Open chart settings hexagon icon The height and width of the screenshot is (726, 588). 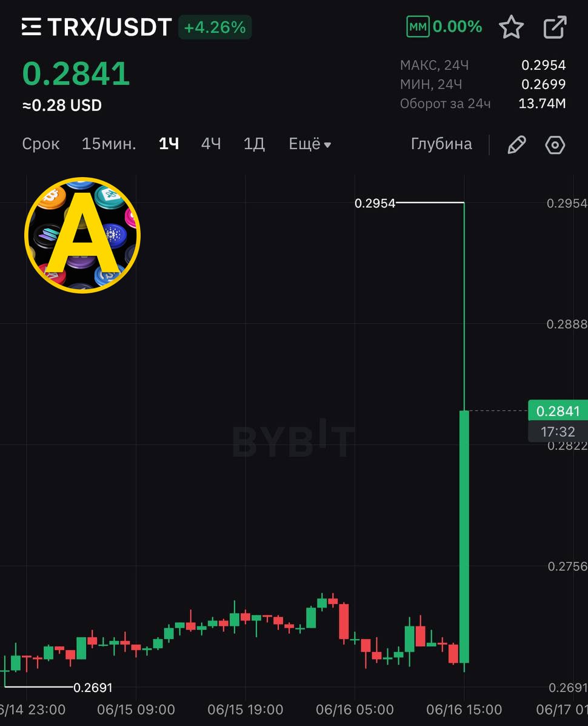(x=555, y=145)
